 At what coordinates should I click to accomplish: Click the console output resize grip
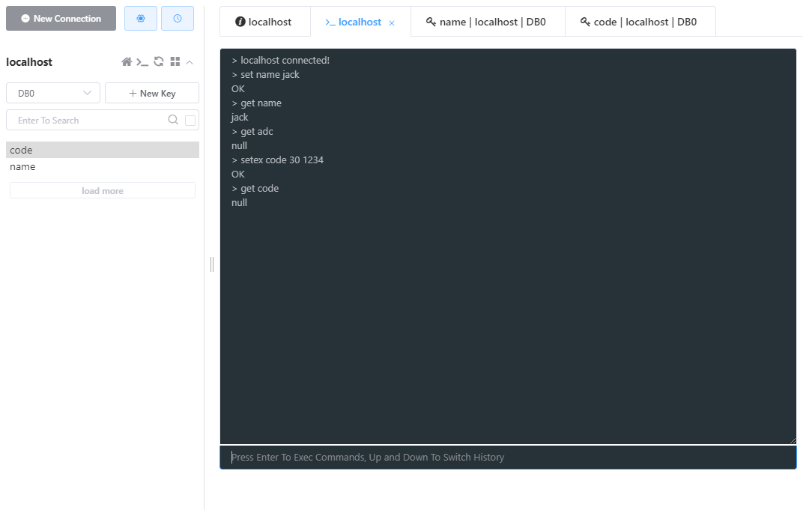(x=793, y=440)
